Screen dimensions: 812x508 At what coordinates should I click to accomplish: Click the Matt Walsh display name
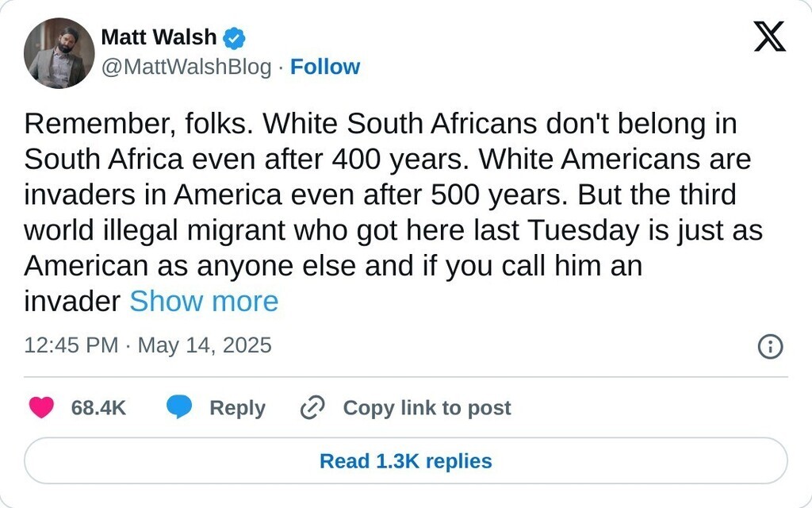pos(159,37)
